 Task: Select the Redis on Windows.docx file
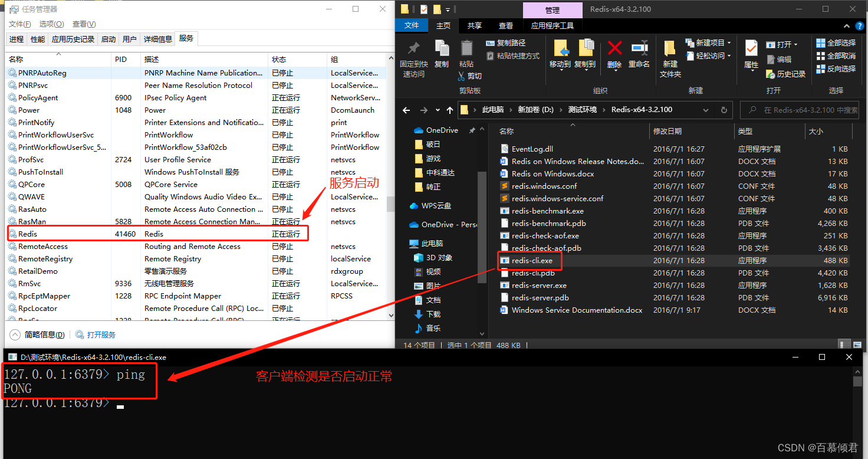click(x=674, y=174)
